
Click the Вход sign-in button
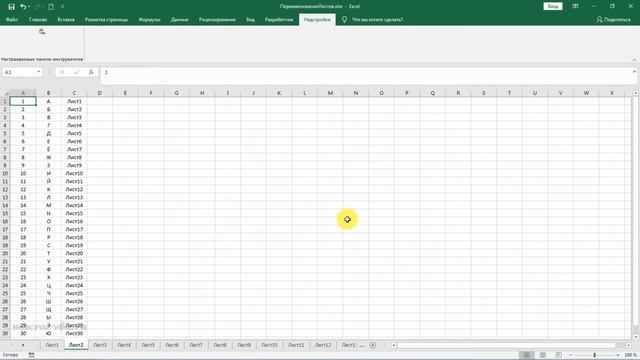click(x=553, y=7)
